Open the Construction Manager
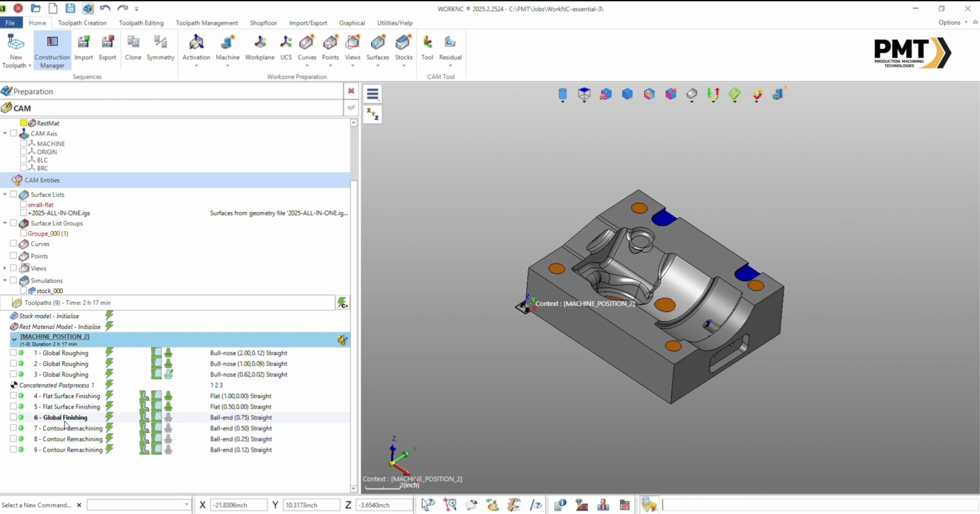 tap(52, 50)
